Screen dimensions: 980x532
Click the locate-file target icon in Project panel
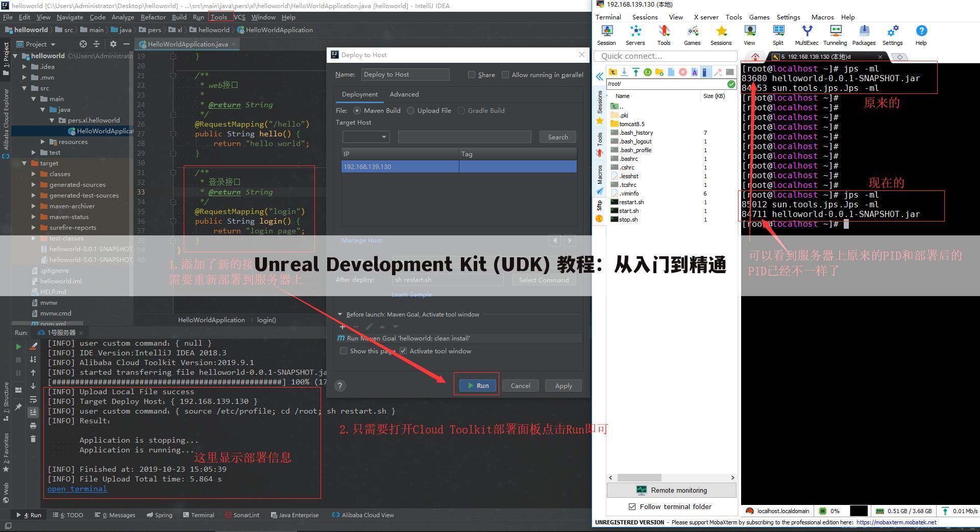[x=83, y=44]
